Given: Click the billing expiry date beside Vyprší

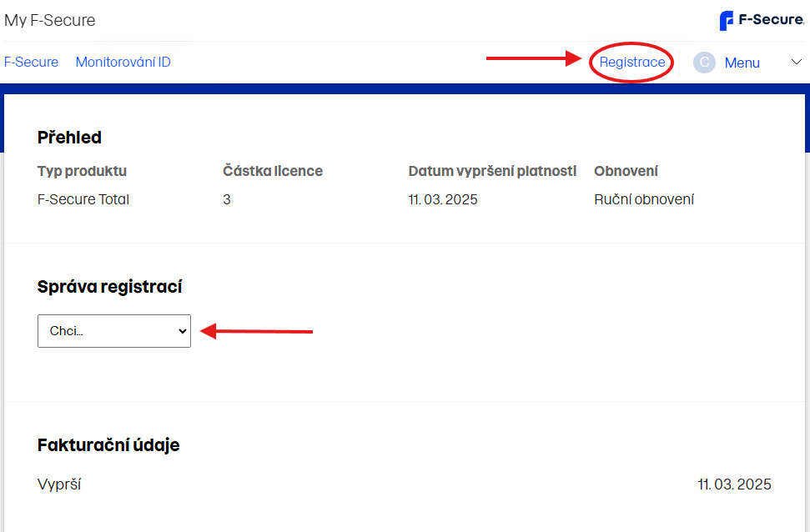Looking at the screenshot, I should point(734,484).
